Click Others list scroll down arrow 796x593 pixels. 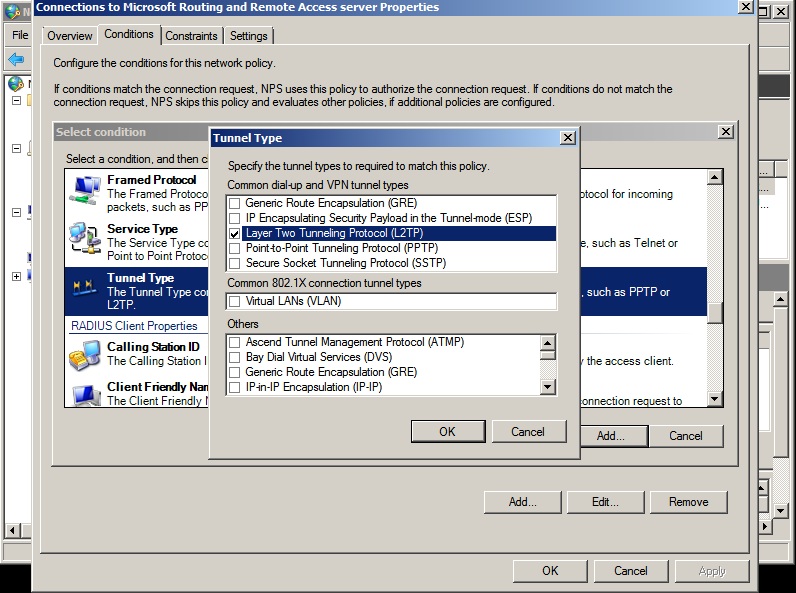pos(547,387)
